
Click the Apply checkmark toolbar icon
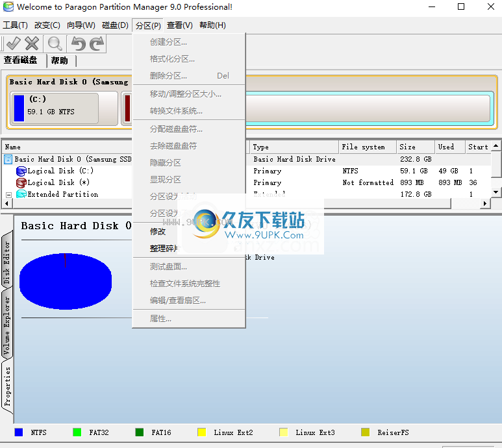[13, 44]
